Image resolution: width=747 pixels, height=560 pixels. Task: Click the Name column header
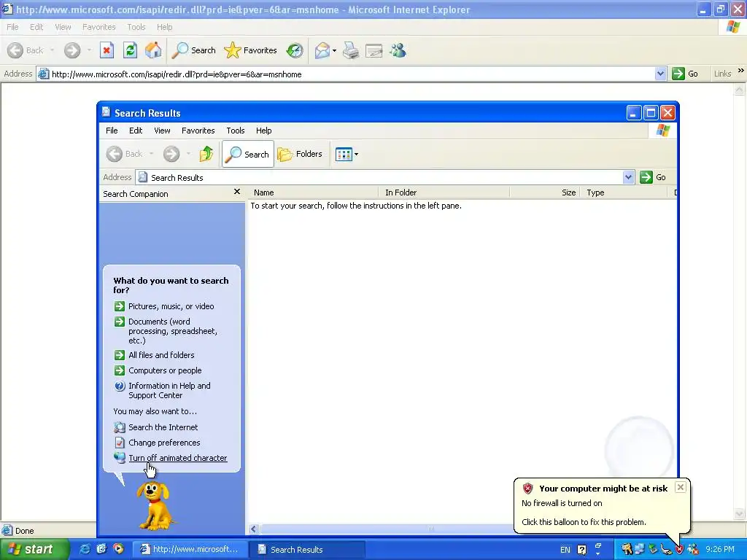click(x=314, y=192)
